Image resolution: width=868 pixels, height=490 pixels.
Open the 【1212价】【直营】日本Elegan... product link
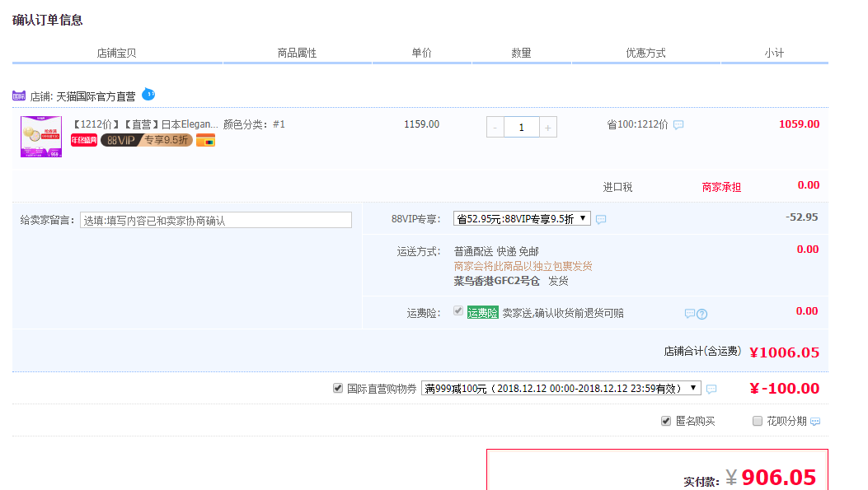pos(145,124)
